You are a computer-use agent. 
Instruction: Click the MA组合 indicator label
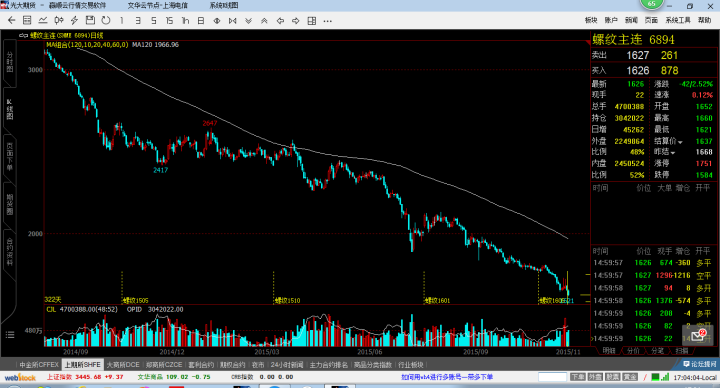[87, 45]
